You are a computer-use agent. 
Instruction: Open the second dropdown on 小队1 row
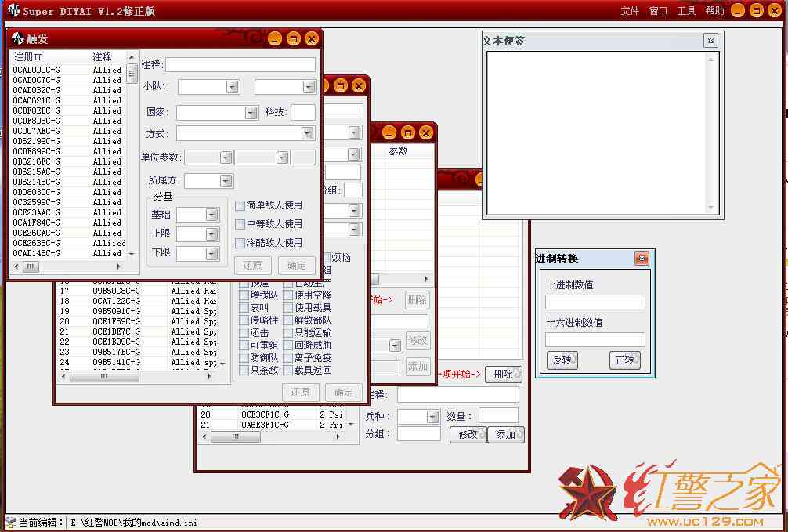pyautogui.click(x=309, y=86)
